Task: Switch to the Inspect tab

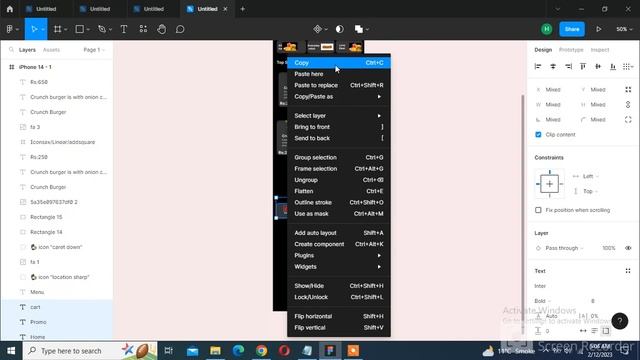Action: click(600, 50)
